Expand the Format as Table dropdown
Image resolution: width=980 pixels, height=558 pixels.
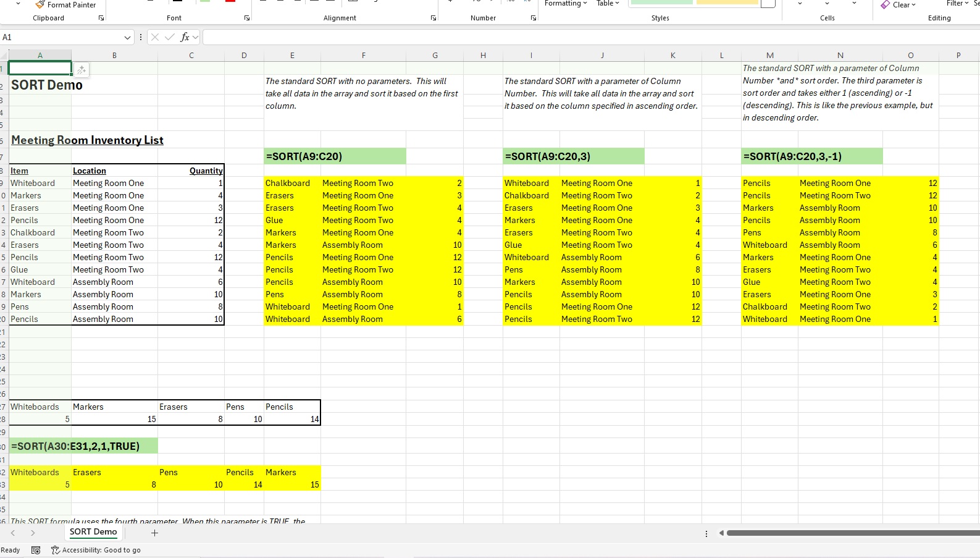[608, 4]
